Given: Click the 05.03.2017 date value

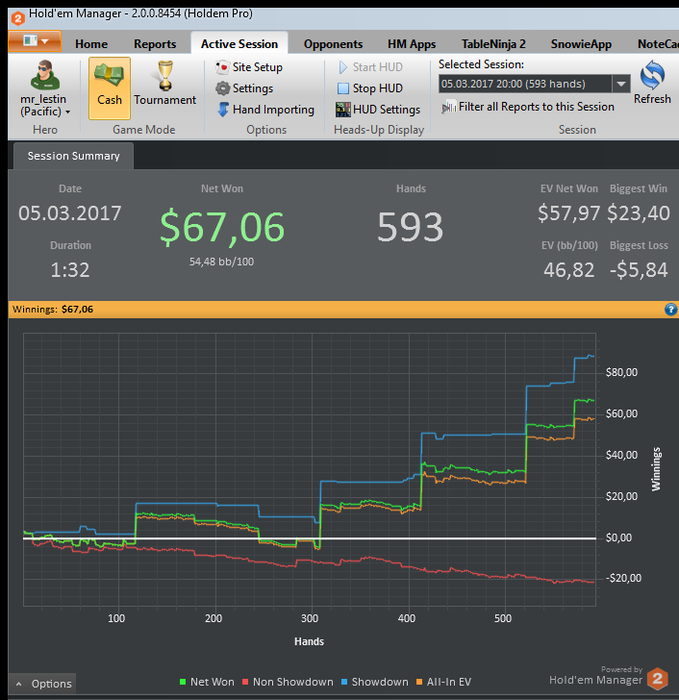Looking at the screenshot, I should click(x=70, y=213).
